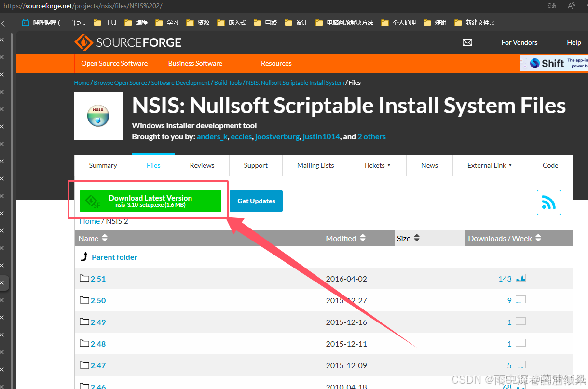This screenshot has width=588, height=389.
Task: Click the downloads chart icon for 2.50
Action: pos(520,300)
